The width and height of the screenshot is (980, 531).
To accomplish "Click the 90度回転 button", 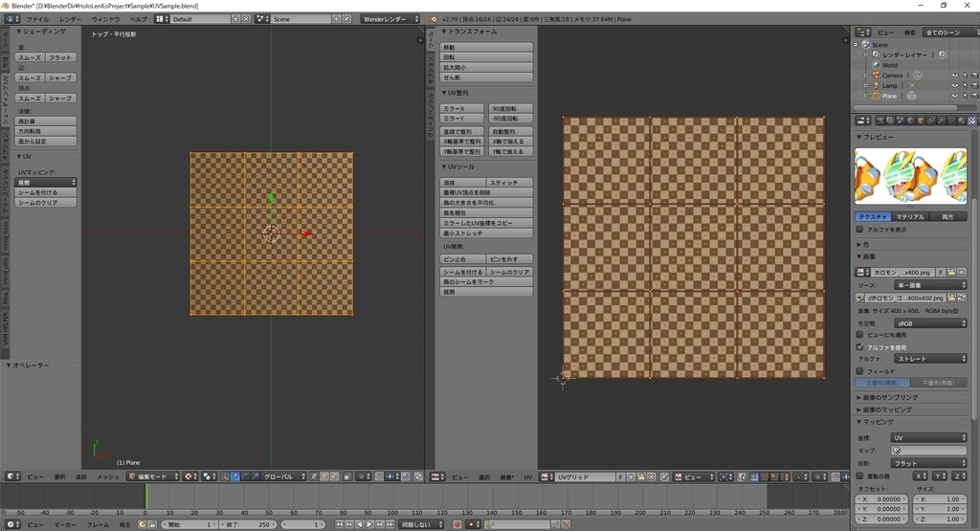I will [x=511, y=109].
